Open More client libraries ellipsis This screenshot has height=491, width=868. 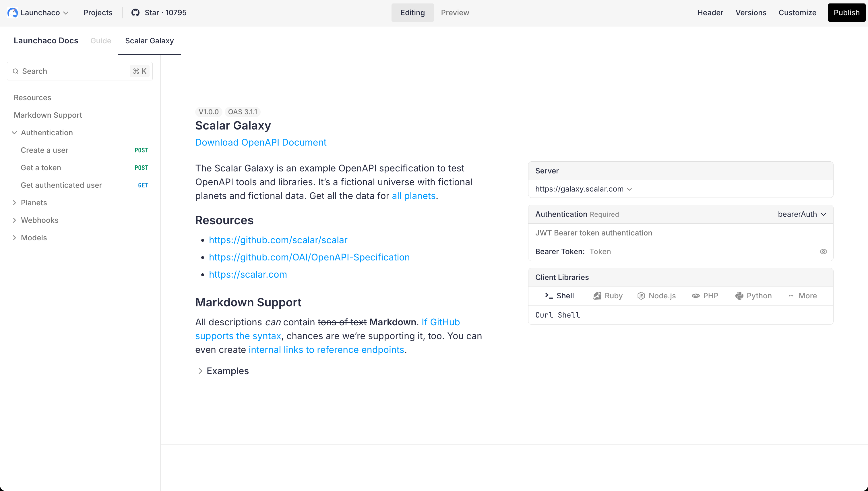pyautogui.click(x=791, y=296)
